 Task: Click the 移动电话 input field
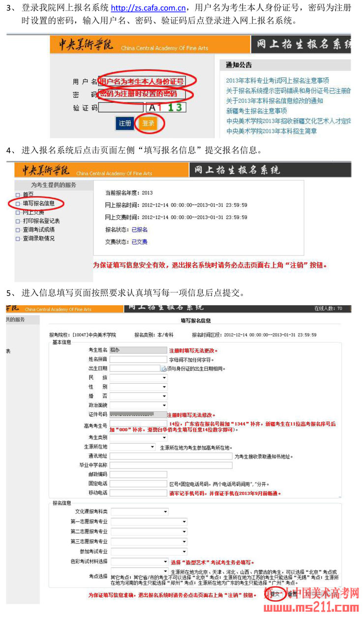click(138, 493)
